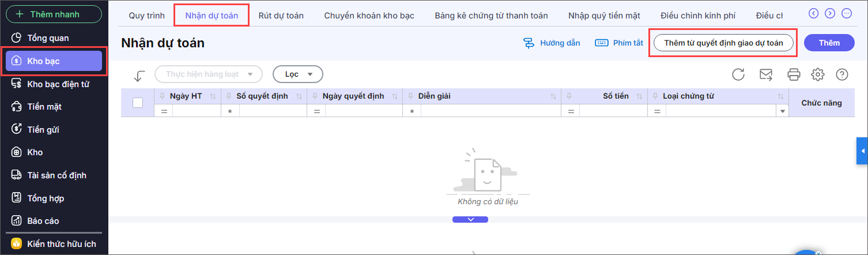
Task: Open Tiền mặt in the sidebar
Action: point(44,107)
